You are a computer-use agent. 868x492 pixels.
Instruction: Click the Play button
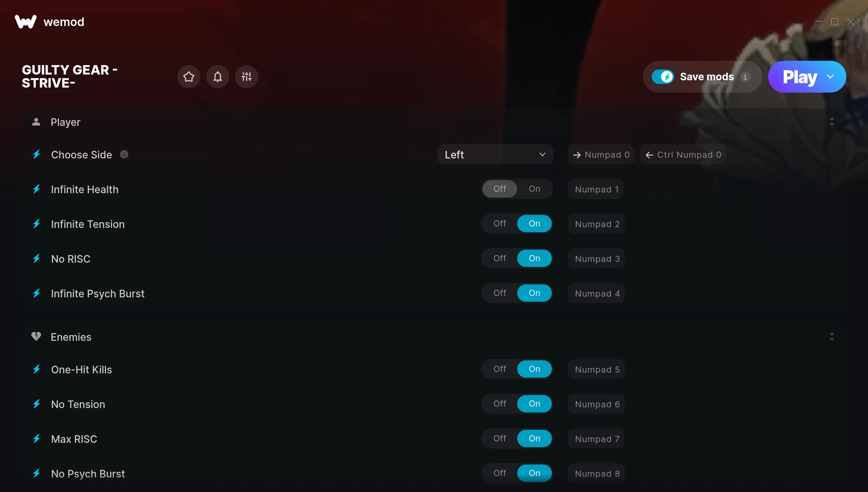800,77
